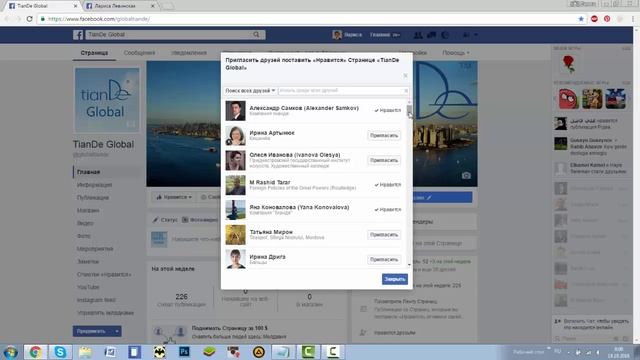Click the camera icon on cover photo
This screenshot has width=640, height=360.
466,176
